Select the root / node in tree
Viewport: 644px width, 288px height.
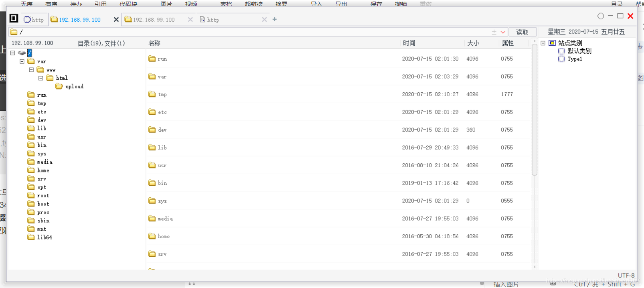pyautogui.click(x=30, y=53)
